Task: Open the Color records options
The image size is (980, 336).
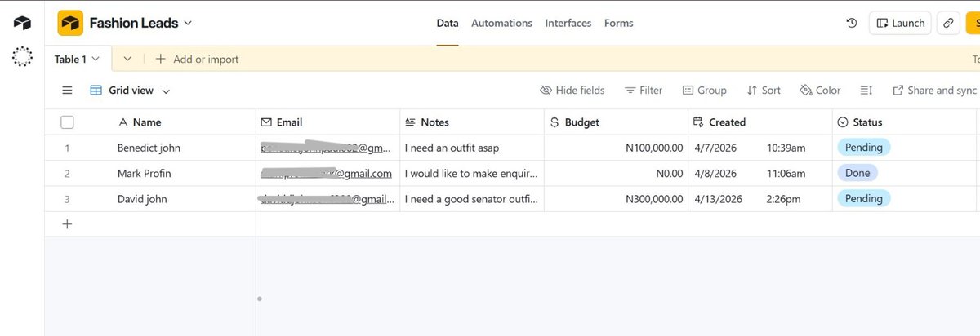Action: [820, 91]
